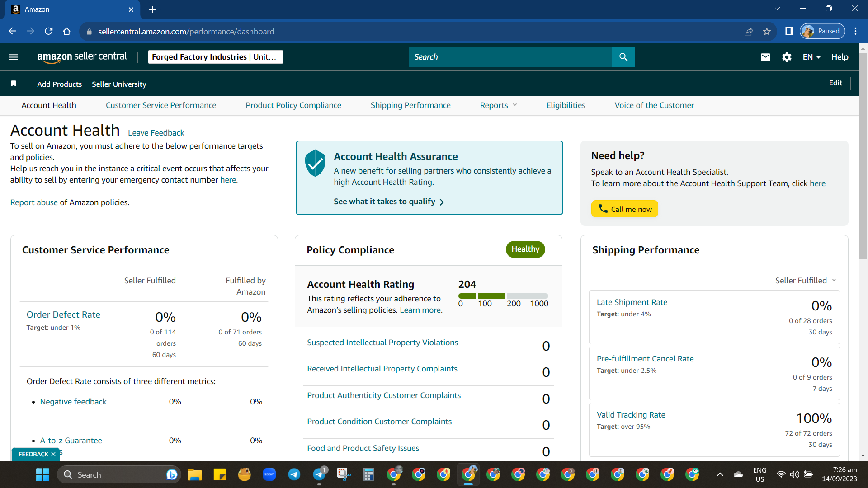868x488 pixels.
Task: Open the Eligibilities tab
Action: (566, 105)
